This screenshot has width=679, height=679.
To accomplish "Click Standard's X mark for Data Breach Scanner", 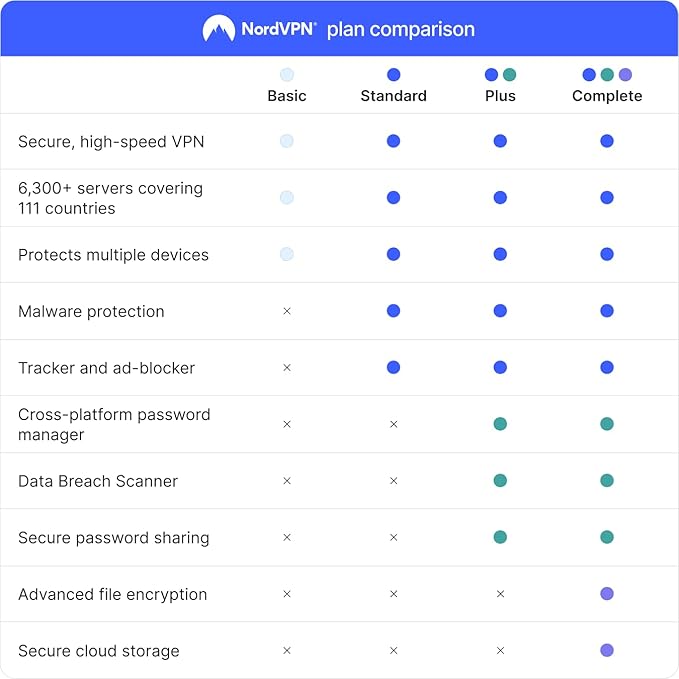I will pyautogui.click(x=393, y=481).
